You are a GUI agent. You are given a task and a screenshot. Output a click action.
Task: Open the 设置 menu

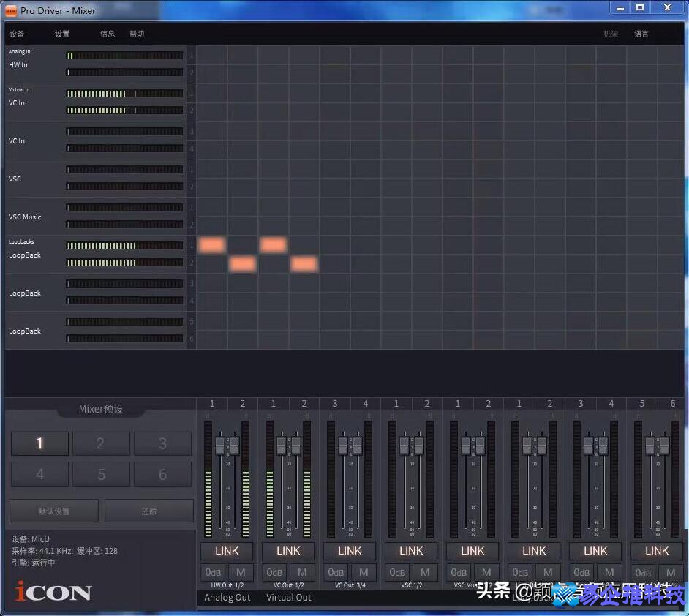pyautogui.click(x=62, y=34)
